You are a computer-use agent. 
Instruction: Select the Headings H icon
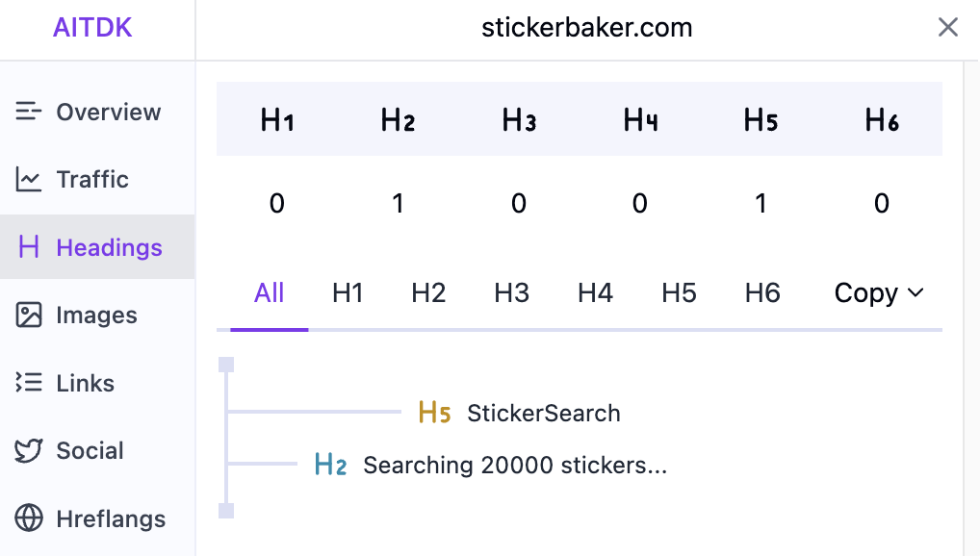29,247
